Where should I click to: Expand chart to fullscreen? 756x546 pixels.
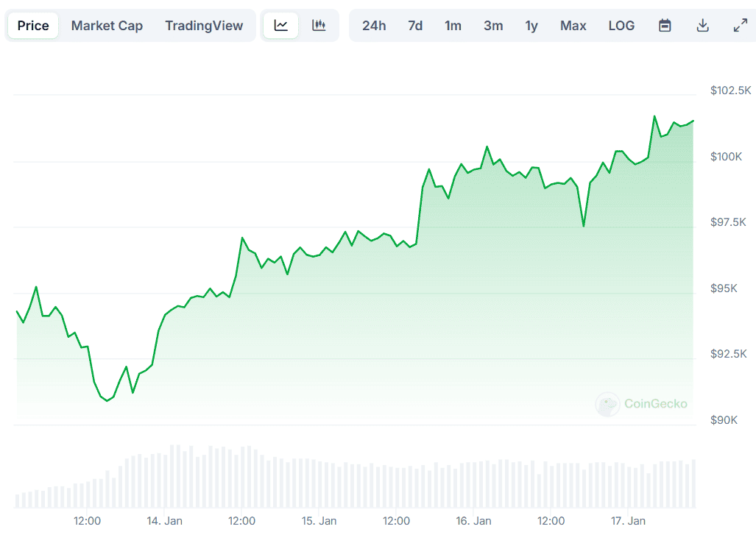coord(740,26)
